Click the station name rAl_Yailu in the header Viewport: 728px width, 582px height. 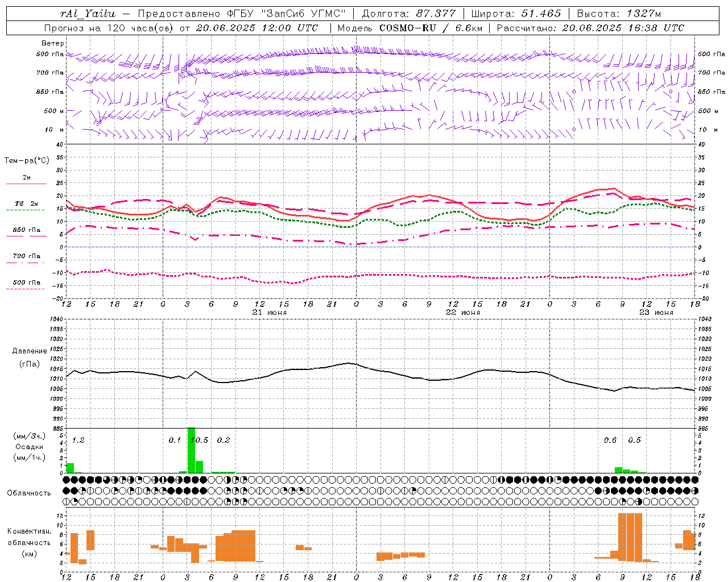88,14
